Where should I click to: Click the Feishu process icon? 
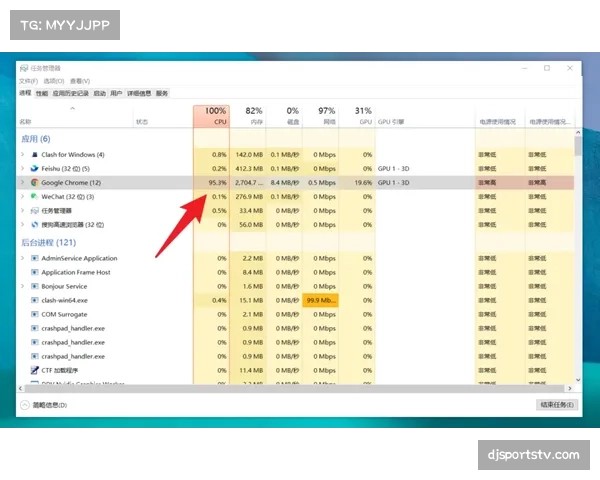[x=34, y=169]
